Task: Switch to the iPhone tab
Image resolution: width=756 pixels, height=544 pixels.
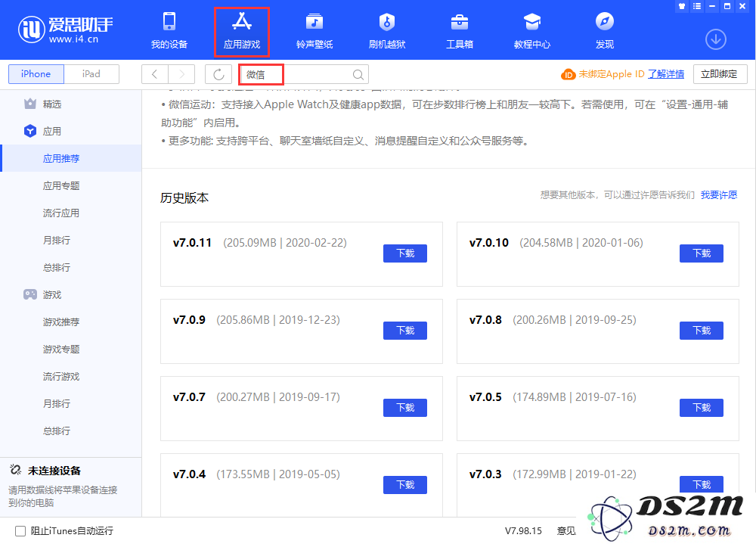Action: click(36, 74)
